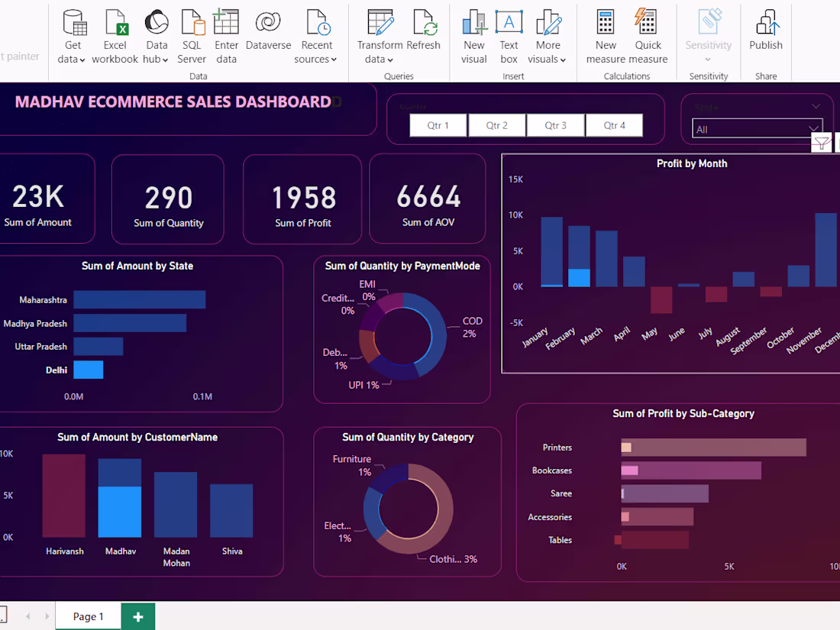
Task: Open the Recent sources dropdown
Action: click(316, 34)
